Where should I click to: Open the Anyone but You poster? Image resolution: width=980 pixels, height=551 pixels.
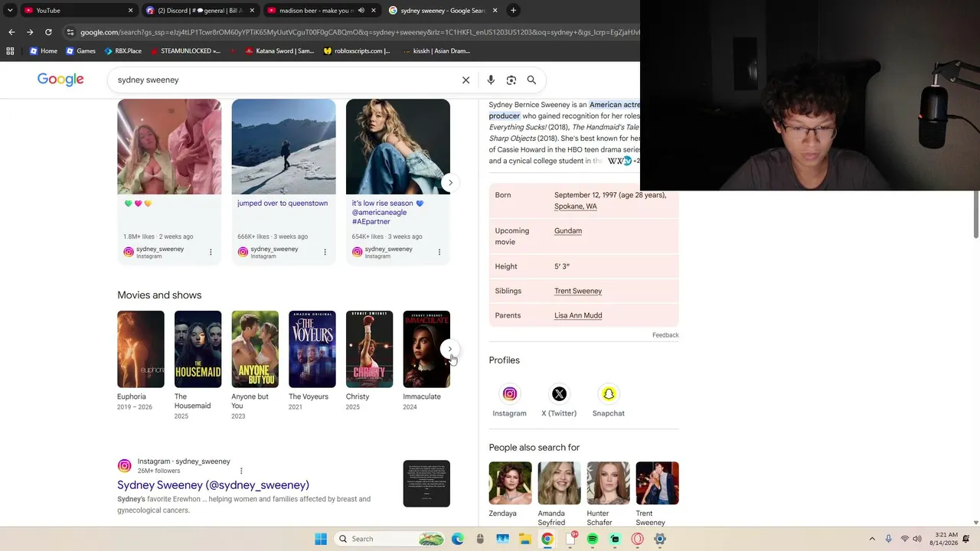tap(255, 349)
